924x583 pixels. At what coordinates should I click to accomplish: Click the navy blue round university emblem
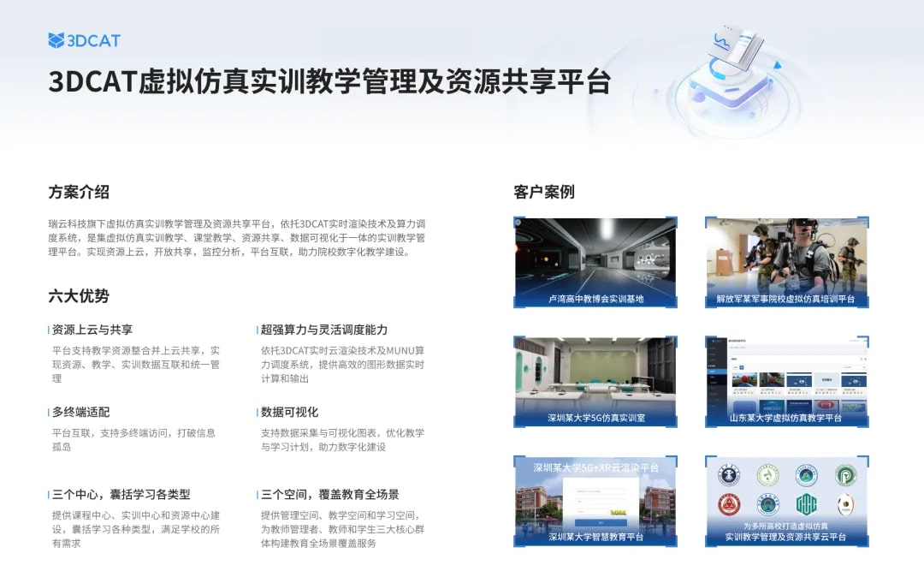pyautogui.click(x=729, y=474)
